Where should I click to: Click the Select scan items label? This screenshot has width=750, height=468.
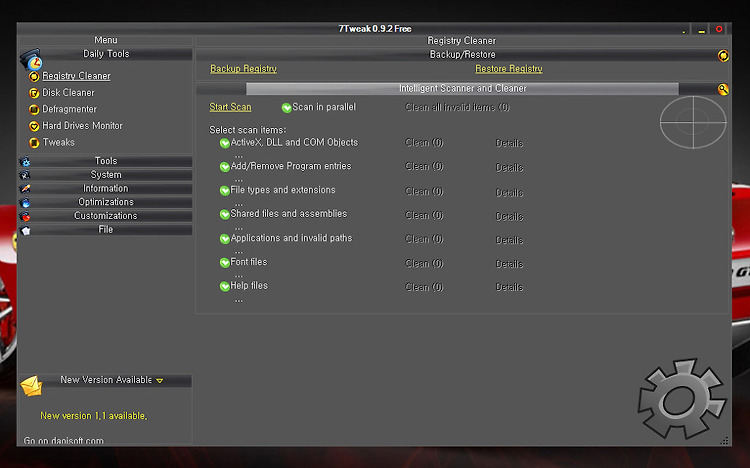click(248, 130)
